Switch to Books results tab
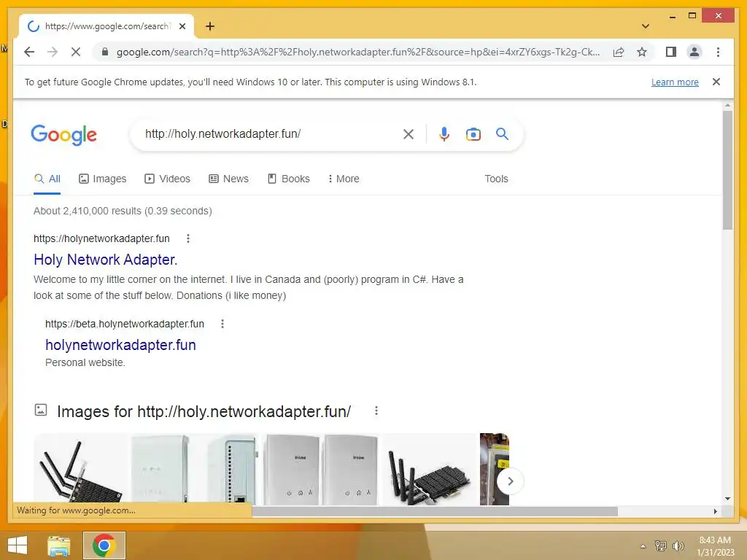Viewport: 747px width, 560px height. tap(289, 179)
